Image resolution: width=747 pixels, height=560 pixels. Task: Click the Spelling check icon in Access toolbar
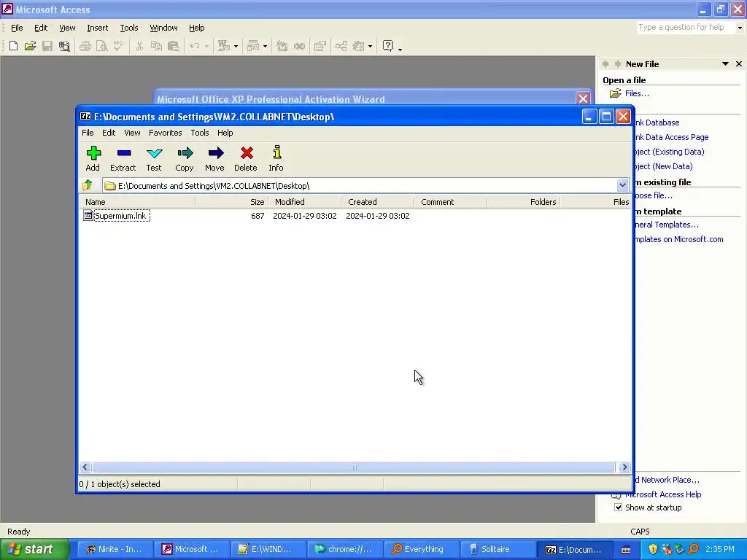tap(119, 46)
